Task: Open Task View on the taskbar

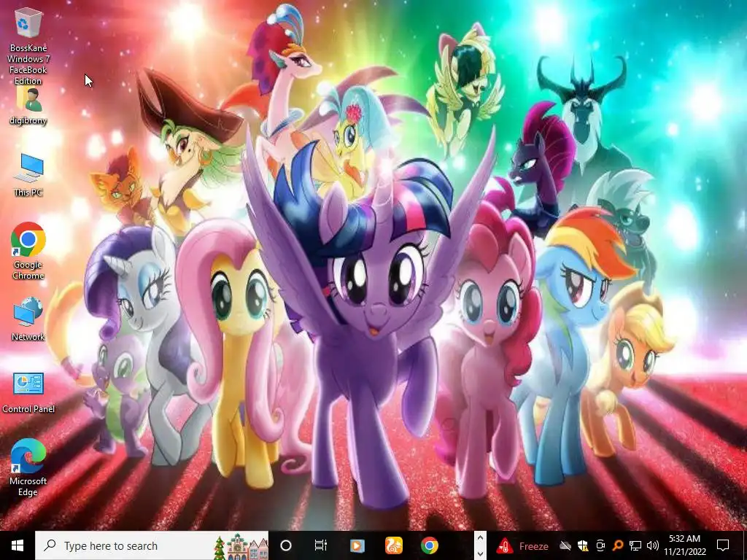Action: [321, 545]
